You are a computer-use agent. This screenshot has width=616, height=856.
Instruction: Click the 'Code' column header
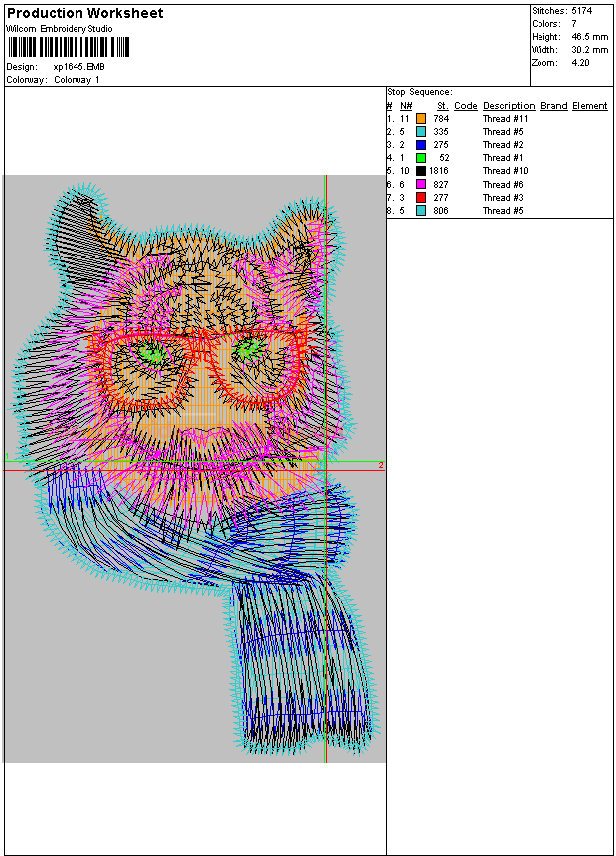465,106
